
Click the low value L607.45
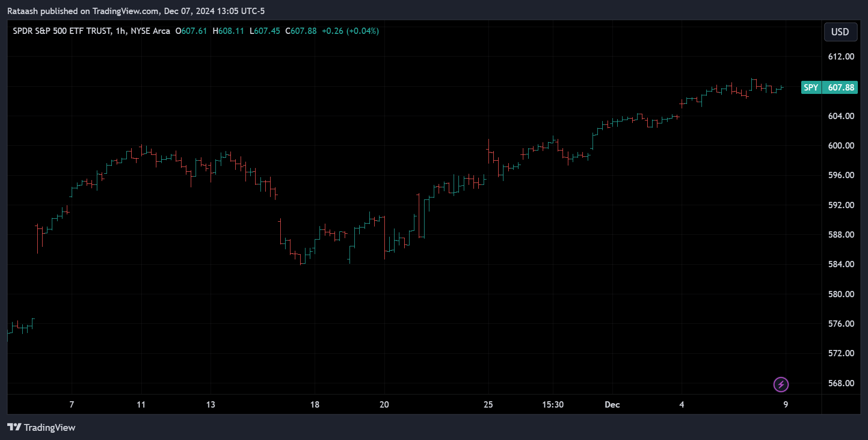point(265,31)
